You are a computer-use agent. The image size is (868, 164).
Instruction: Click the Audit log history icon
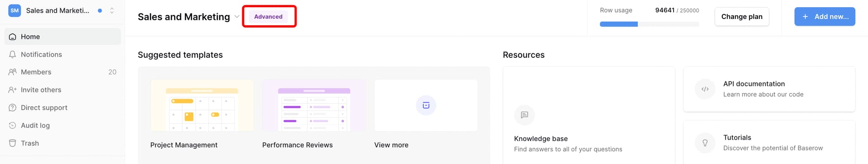pos(13,125)
